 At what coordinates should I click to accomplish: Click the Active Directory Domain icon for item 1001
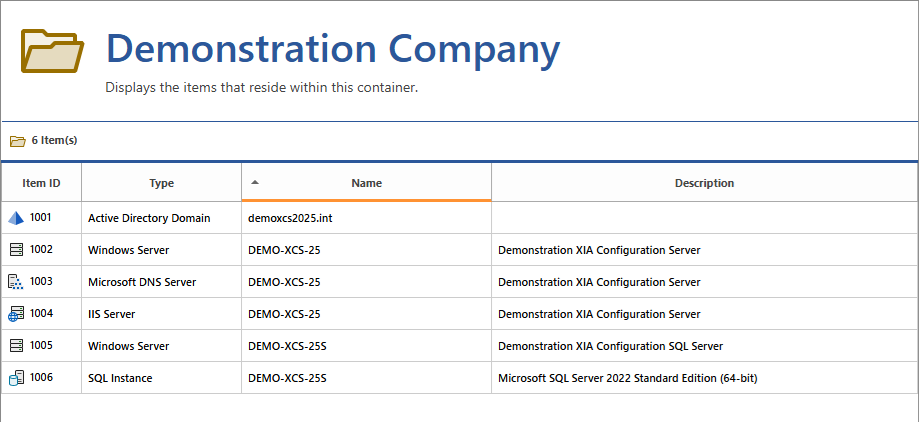pyautogui.click(x=15, y=218)
